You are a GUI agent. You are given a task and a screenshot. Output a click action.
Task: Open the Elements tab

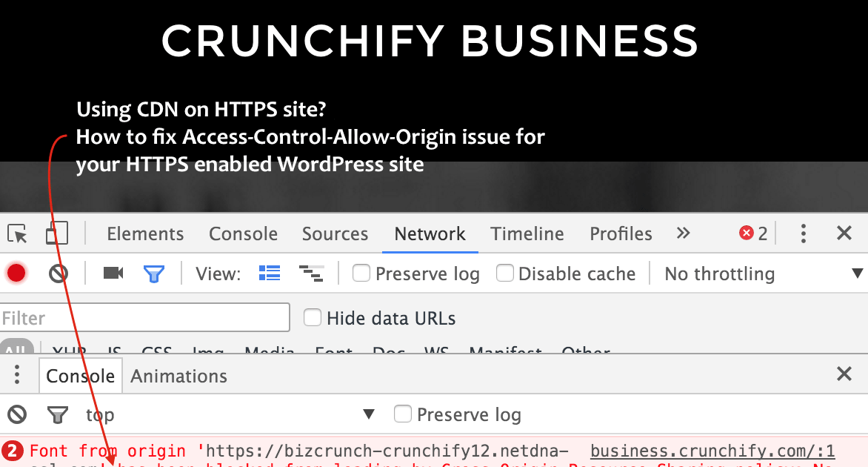pos(145,233)
